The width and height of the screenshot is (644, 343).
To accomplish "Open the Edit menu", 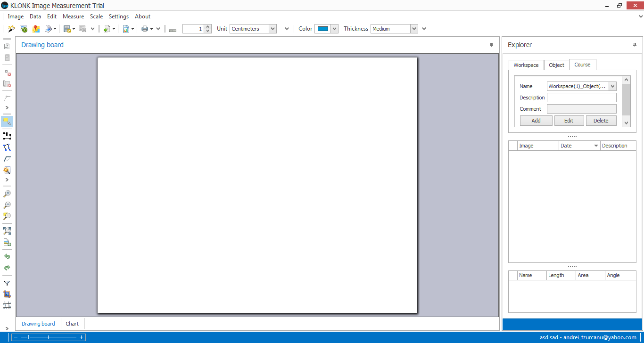I will point(52,16).
